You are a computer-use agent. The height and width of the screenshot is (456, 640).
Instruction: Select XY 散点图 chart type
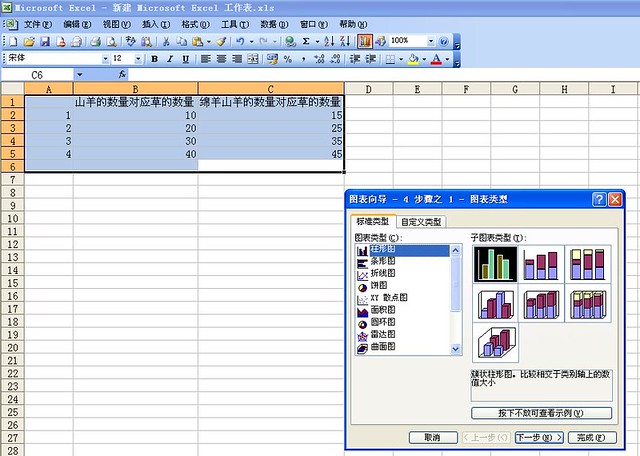click(389, 298)
